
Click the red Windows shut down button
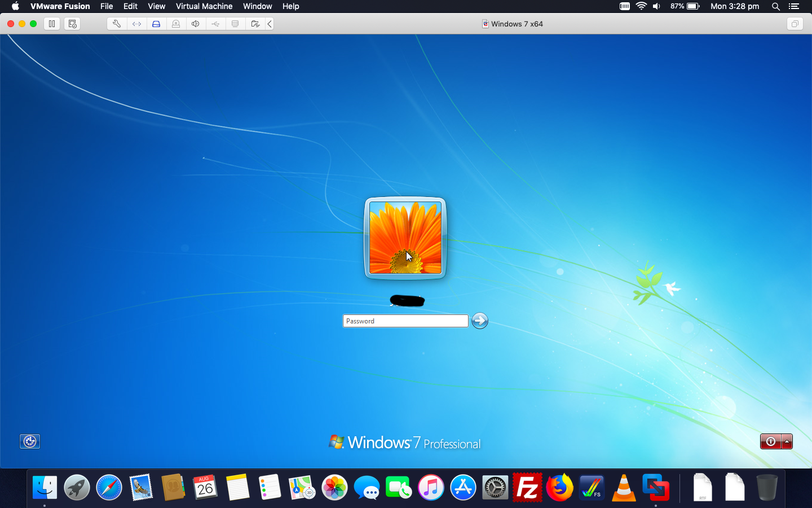click(771, 441)
